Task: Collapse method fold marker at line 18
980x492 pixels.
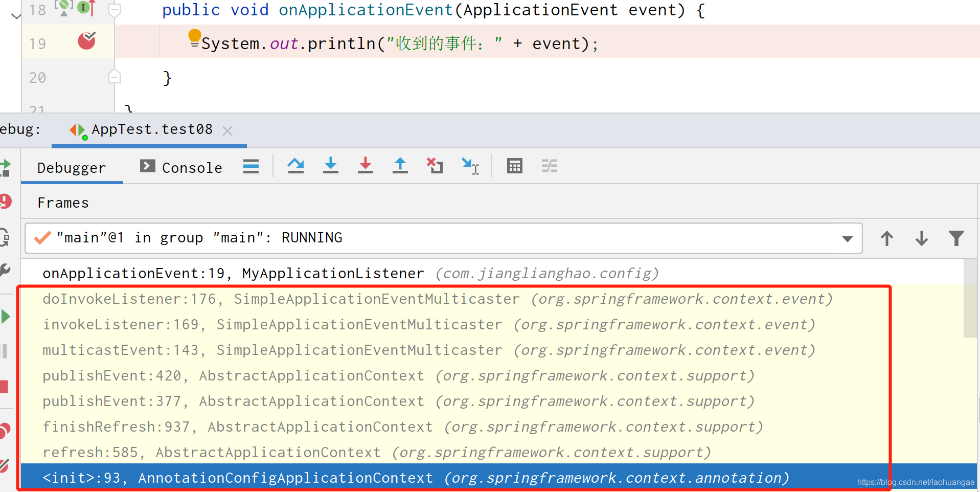Action: pos(115,10)
